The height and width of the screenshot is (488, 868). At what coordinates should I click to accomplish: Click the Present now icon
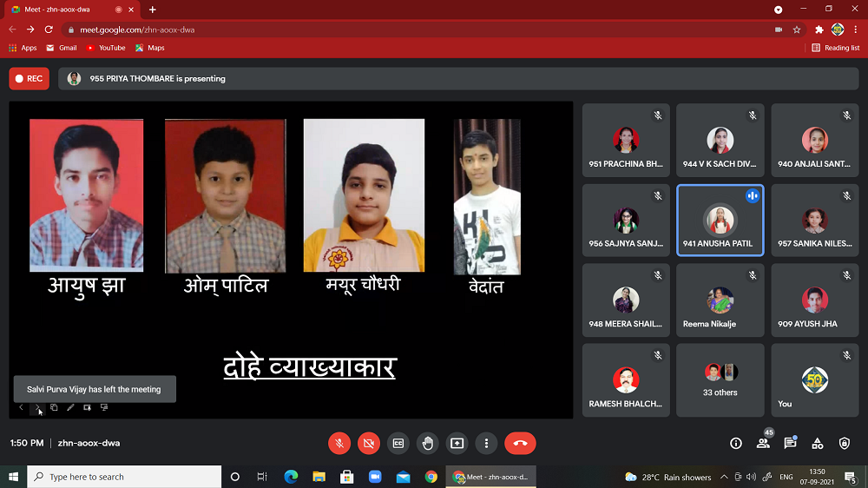tap(457, 443)
